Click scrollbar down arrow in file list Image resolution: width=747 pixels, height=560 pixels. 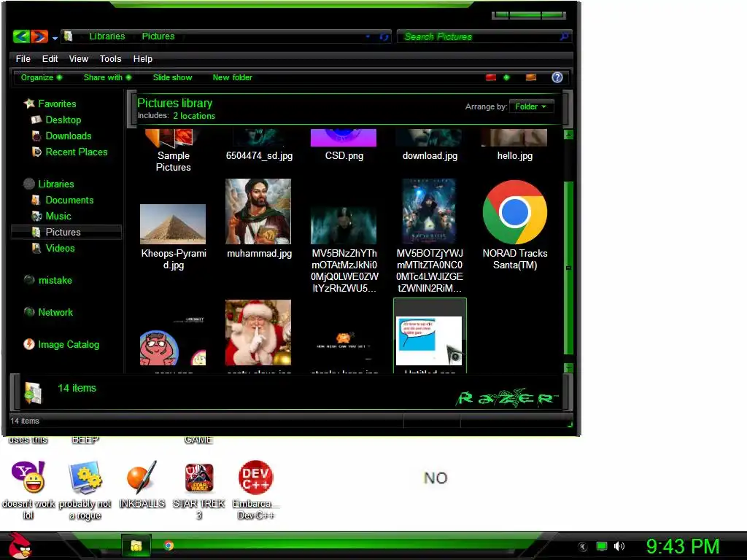(x=568, y=367)
